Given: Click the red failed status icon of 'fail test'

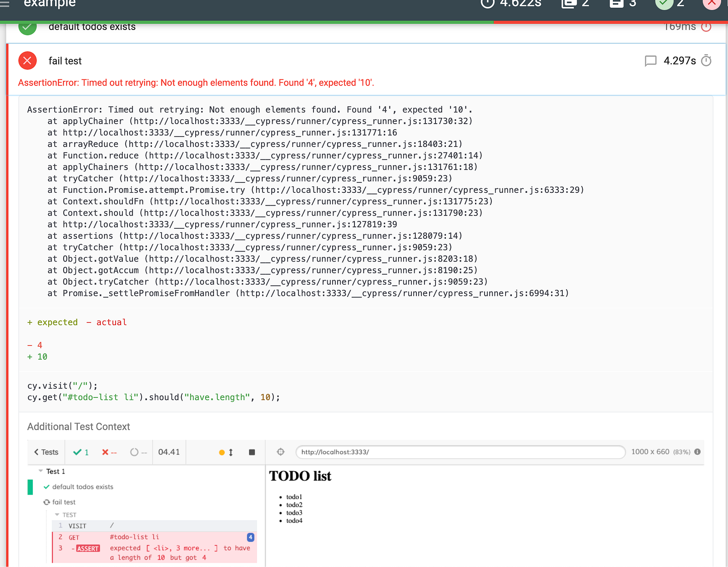Looking at the screenshot, I should pyautogui.click(x=27, y=60).
